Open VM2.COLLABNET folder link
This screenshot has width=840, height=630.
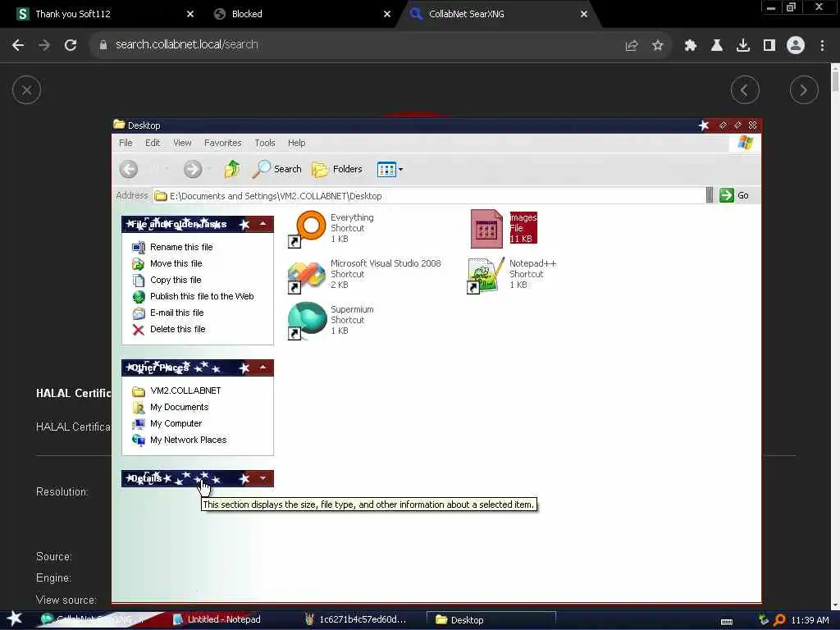[185, 391]
